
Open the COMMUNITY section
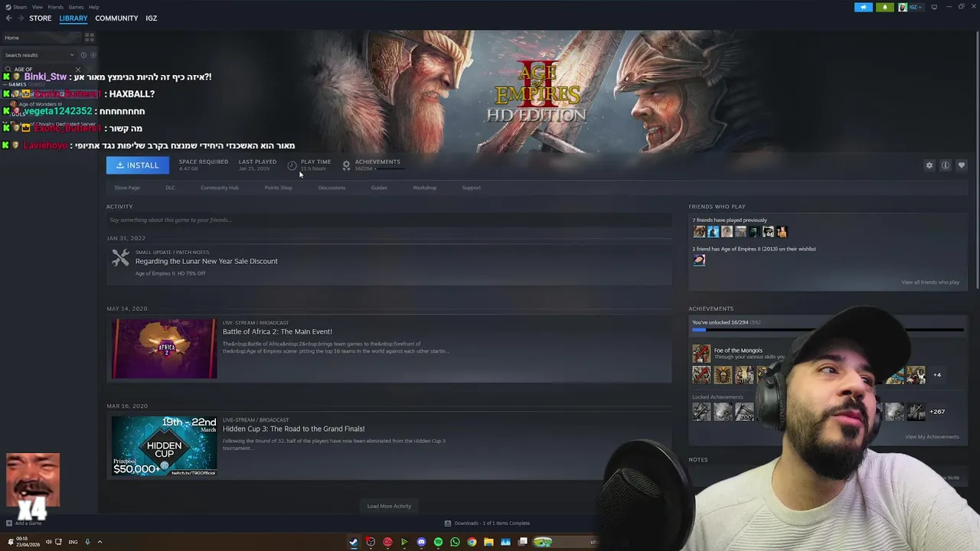[x=116, y=18]
